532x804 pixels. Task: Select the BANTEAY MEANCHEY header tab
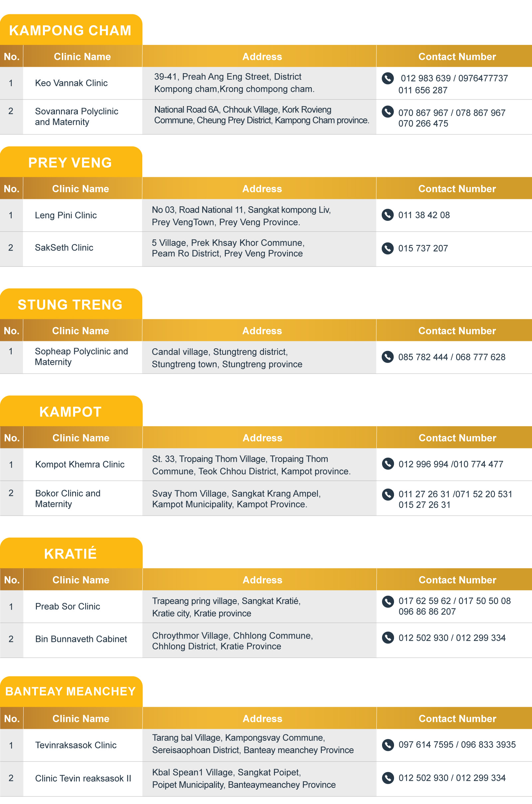(x=70, y=691)
